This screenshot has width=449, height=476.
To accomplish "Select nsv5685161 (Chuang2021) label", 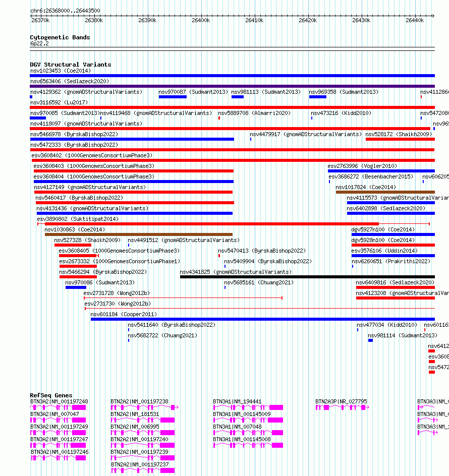I will (x=259, y=282).
